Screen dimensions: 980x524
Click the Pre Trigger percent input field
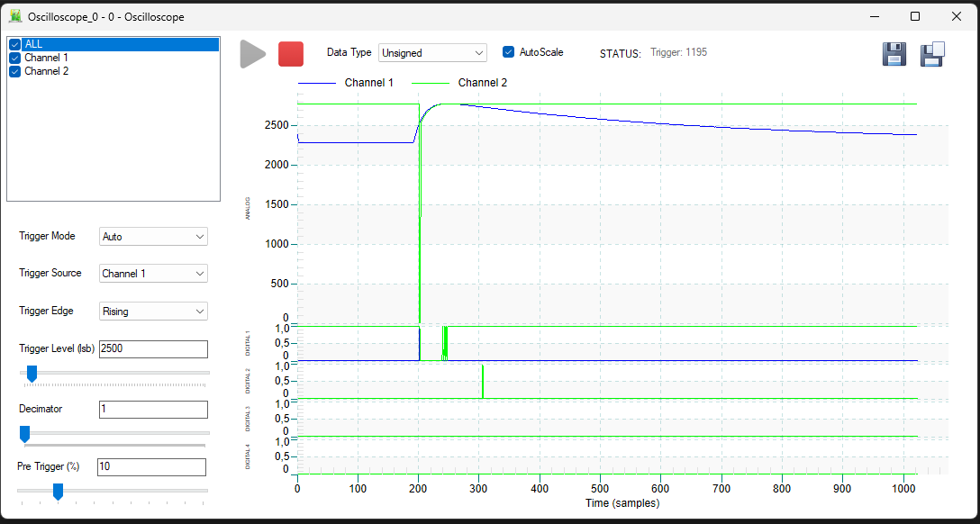coord(151,466)
